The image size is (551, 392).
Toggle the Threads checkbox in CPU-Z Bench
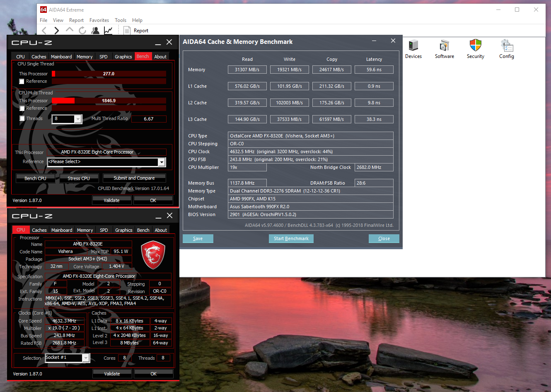click(x=22, y=118)
